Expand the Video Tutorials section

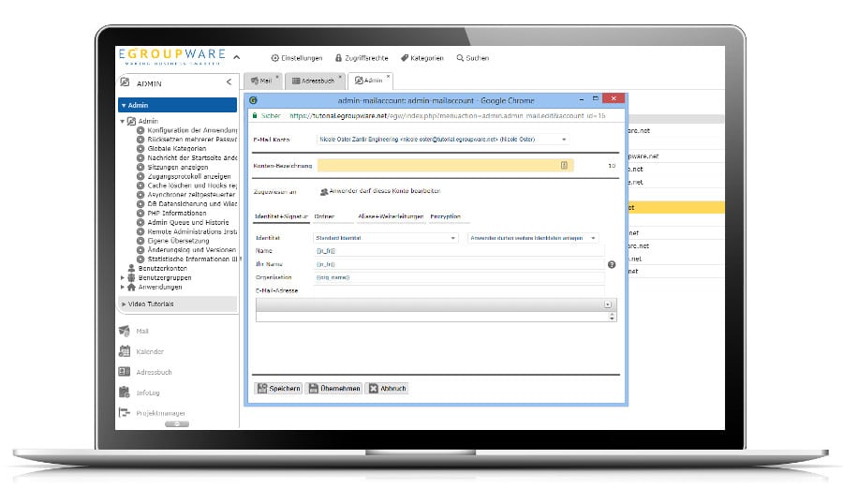pyautogui.click(x=177, y=304)
